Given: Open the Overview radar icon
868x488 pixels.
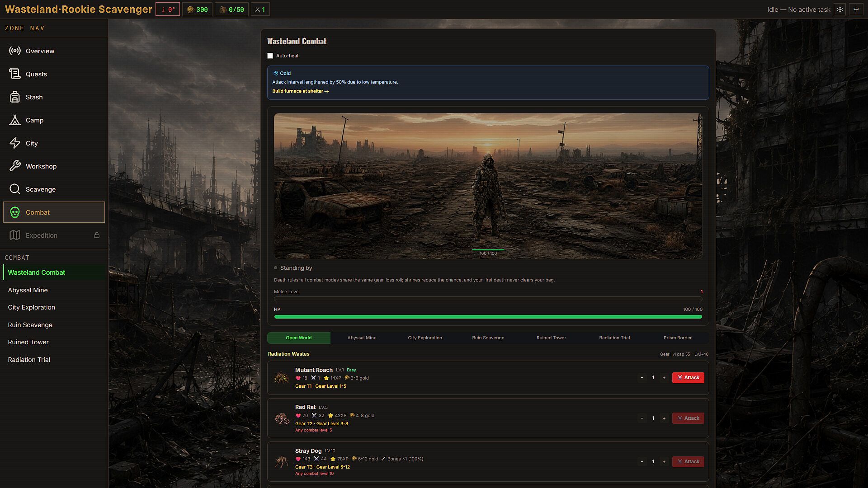Looking at the screenshot, I should click(15, 51).
